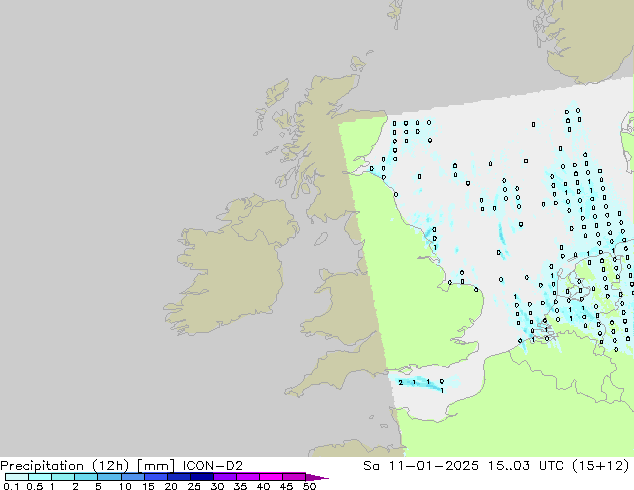Click the '45' legend scale label
This screenshot has width=634, height=490.
tap(286, 486)
